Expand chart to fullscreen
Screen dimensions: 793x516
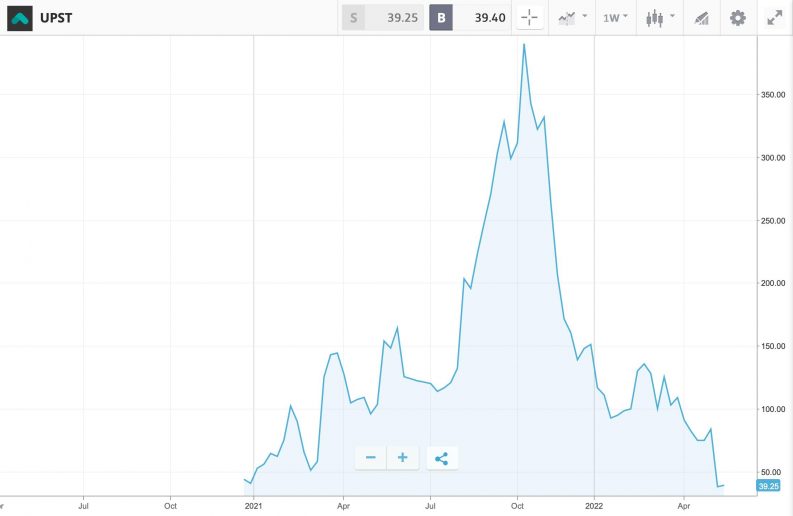pyautogui.click(x=775, y=18)
